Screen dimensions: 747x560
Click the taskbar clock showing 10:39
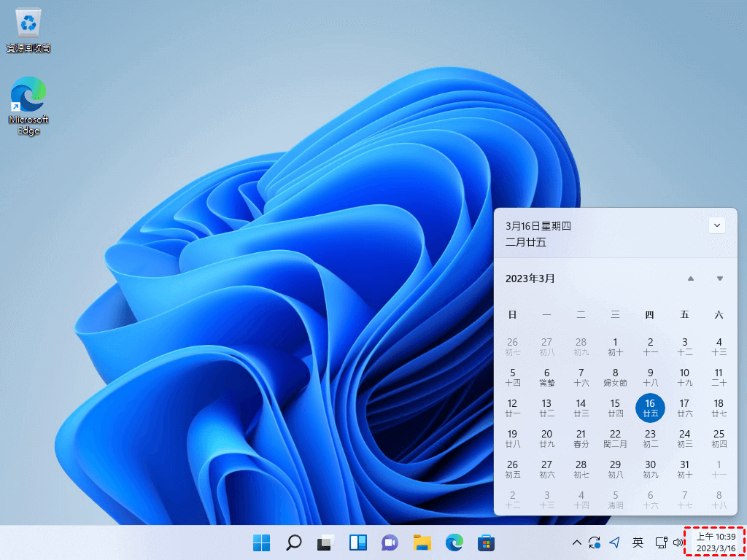coord(714,542)
